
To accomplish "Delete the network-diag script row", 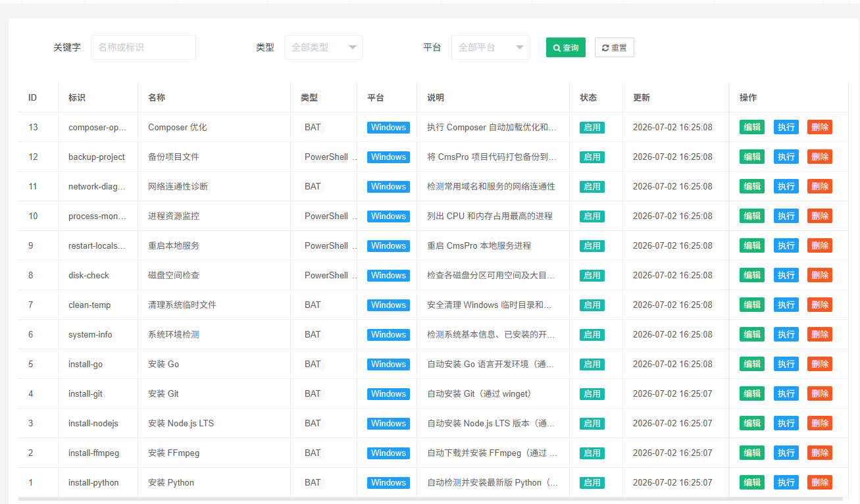I will click(820, 186).
